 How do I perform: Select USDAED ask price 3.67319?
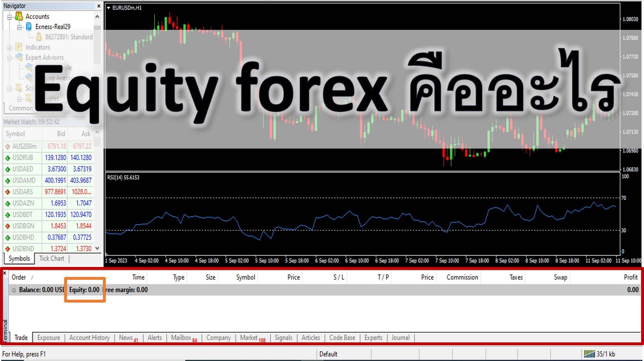(x=82, y=169)
